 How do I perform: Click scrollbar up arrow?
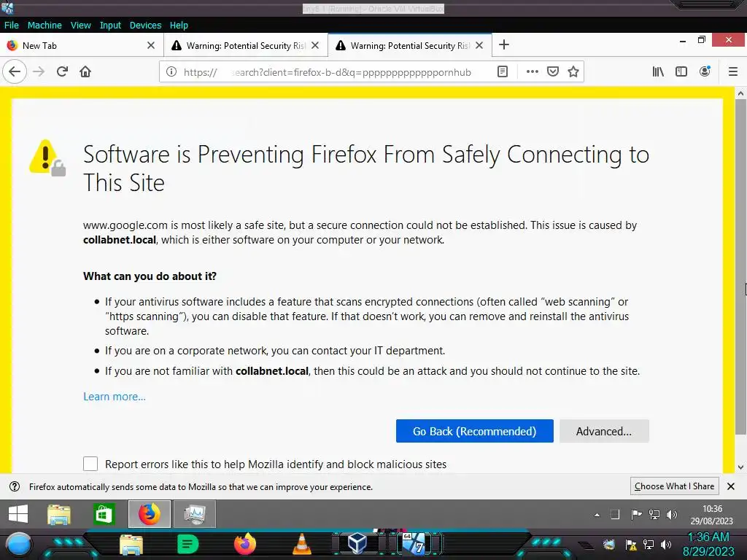tap(740, 93)
